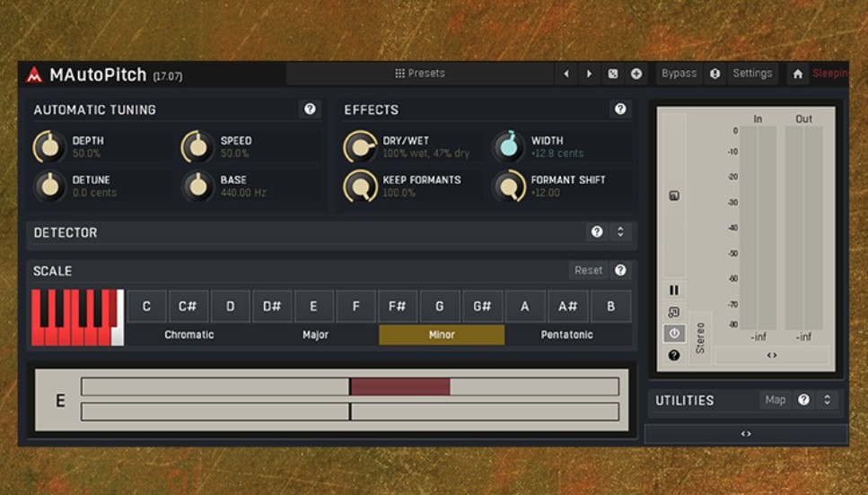Click the meter icon above the power button
868x495 pixels.
(x=674, y=312)
